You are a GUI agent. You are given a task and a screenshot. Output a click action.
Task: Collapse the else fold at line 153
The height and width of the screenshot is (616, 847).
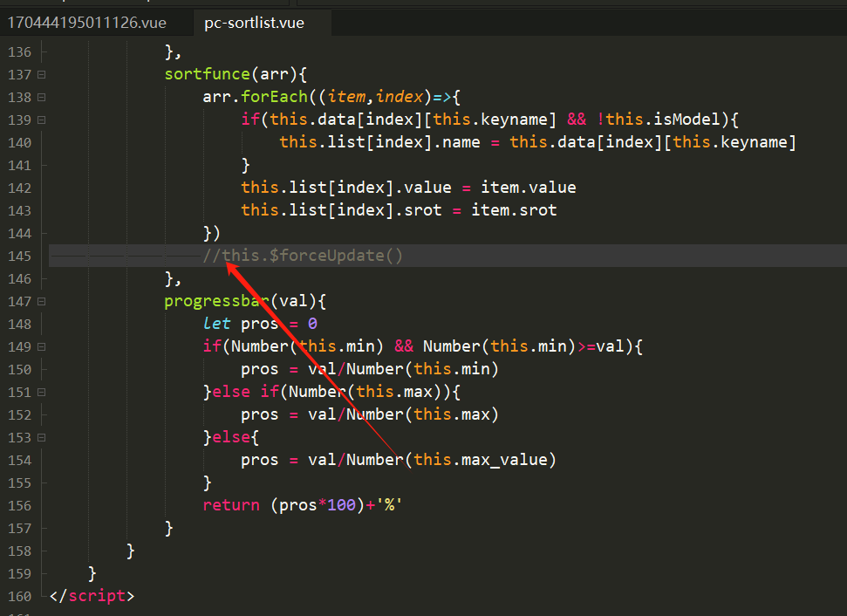click(42, 438)
